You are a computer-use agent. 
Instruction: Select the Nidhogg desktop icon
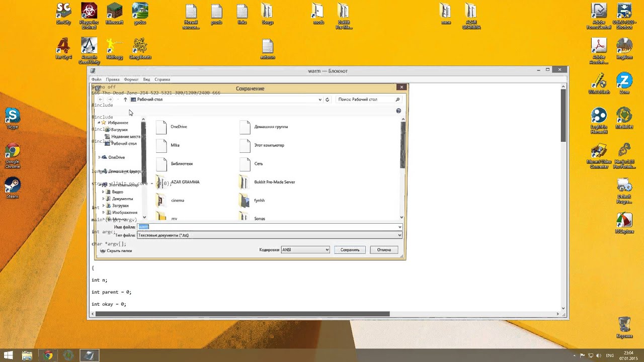coord(114,49)
